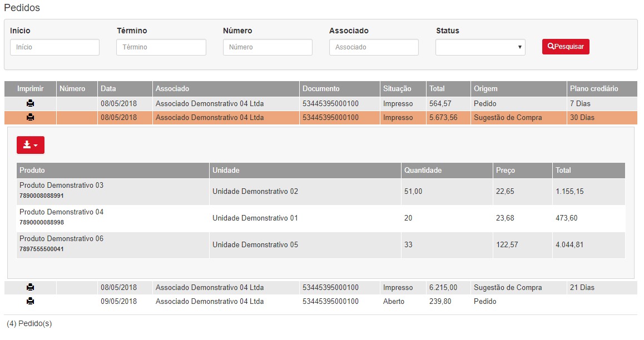
Task: Select the 30 Dias plan cell
Action: 602,117
